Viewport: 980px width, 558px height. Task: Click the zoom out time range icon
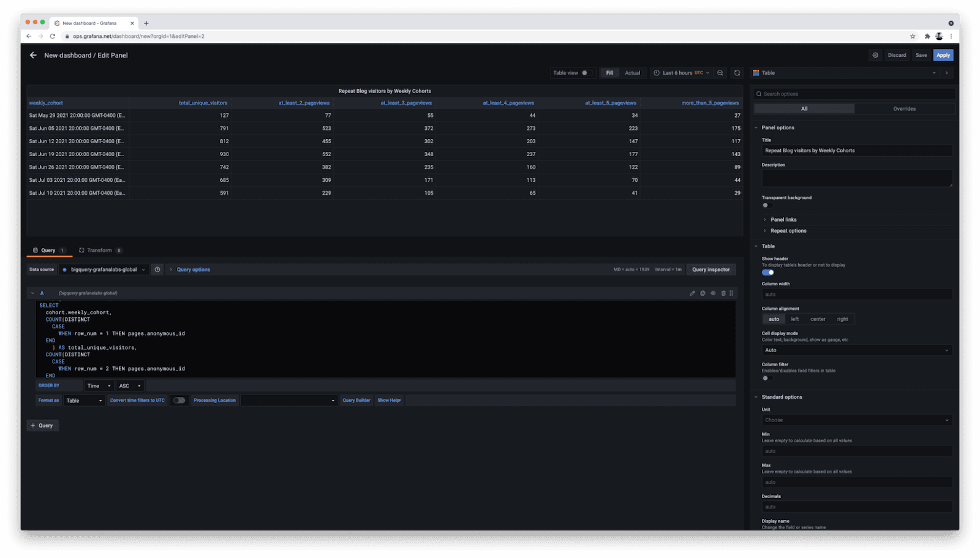pos(720,73)
